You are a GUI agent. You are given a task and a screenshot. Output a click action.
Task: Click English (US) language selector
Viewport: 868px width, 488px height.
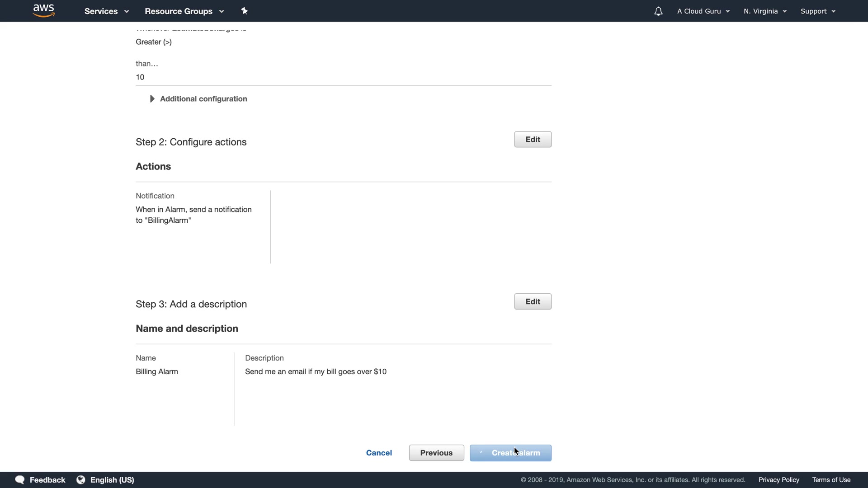tap(112, 480)
